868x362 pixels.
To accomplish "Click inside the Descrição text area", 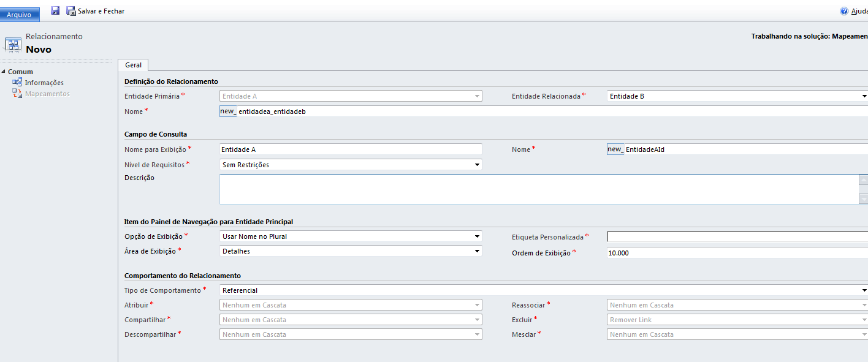I will [x=538, y=189].
